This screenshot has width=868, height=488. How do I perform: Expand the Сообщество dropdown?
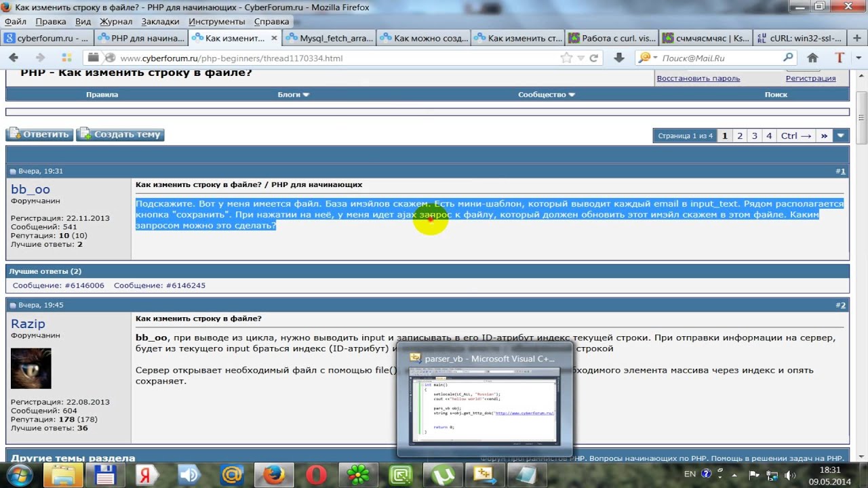coord(547,95)
